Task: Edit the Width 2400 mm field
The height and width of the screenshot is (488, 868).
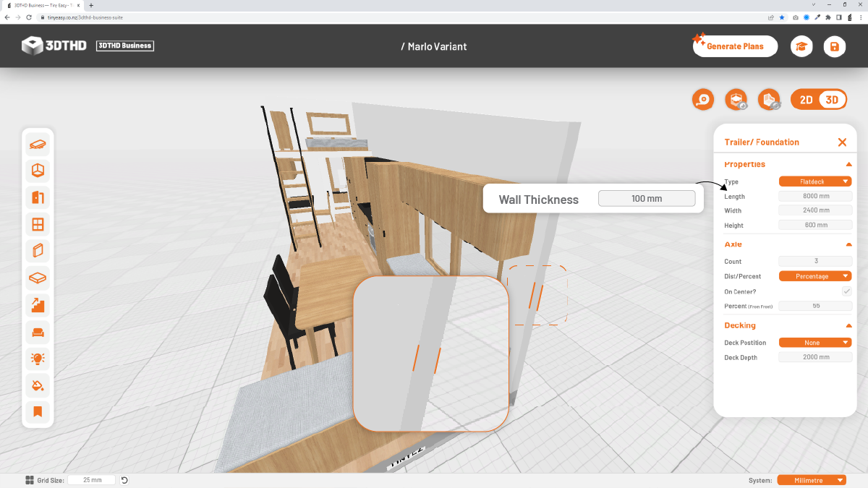Action: pos(815,210)
